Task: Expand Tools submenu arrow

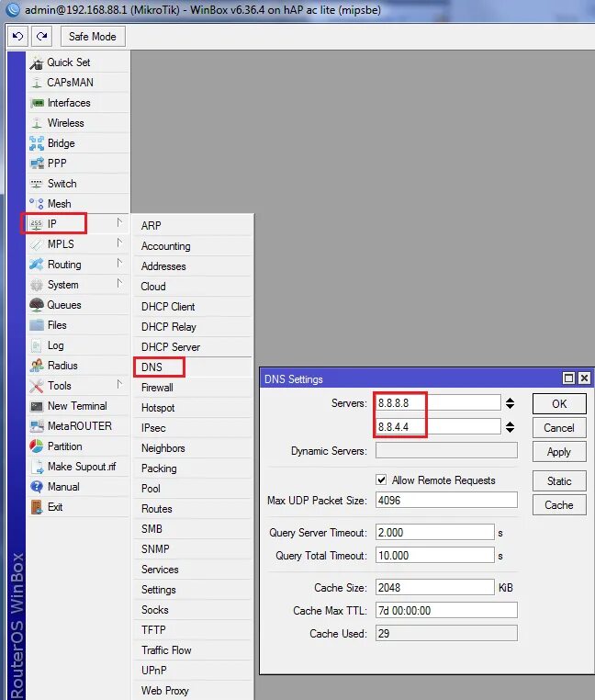Action: point(119,384)
